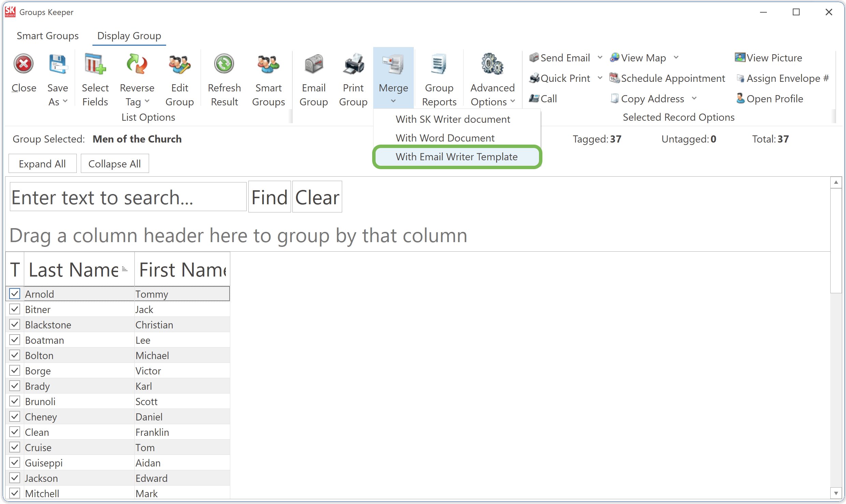Choose With Email Writer Template from Merge menu
The image size is (846, 504).
tap(456, 157)
